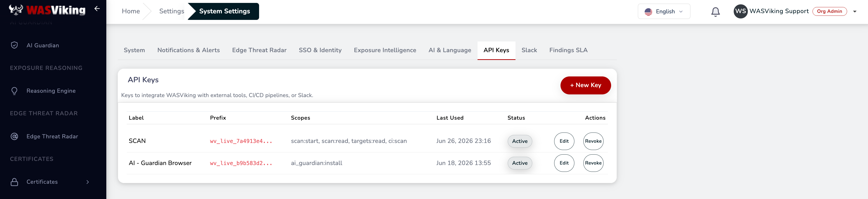Screen dimensions: 868x199
Task: Click prefix wv_live_b9b583d2...
Action: click(x=241, y=163)
